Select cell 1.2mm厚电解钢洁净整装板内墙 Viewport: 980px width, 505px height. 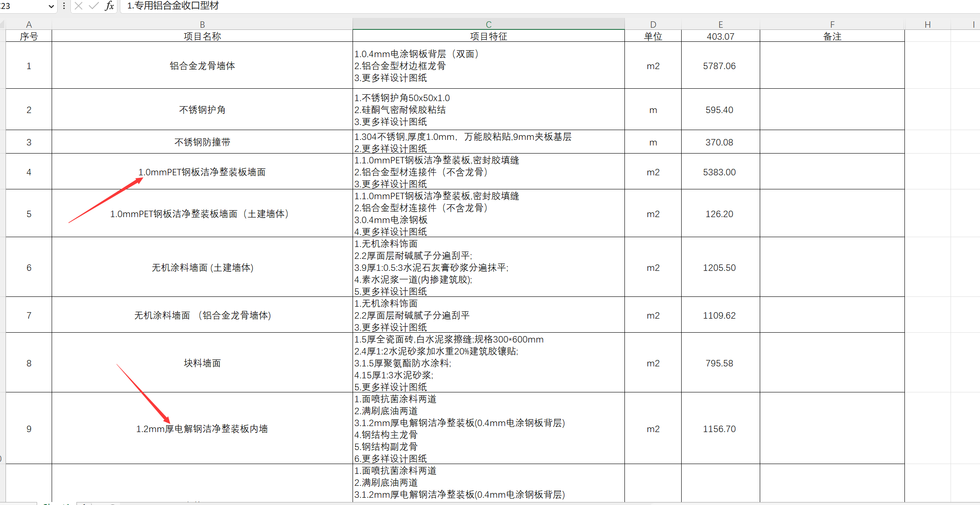(x=202, y=429)
